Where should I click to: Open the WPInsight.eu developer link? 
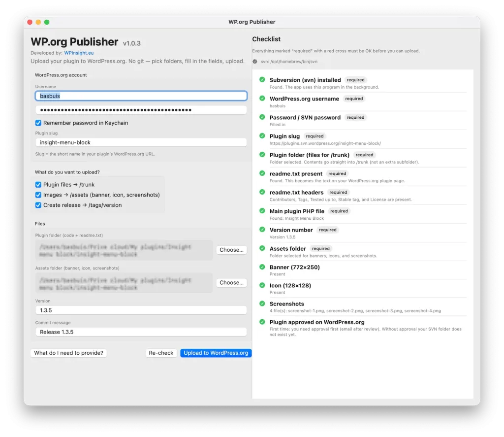[x=79, y=53]
